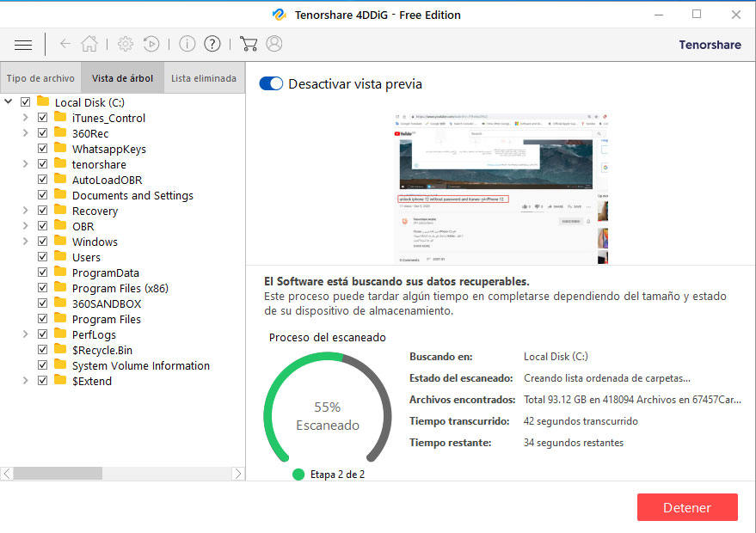Select the Users folder label
Image resolution: width=756 pixels, height=533 pixels.
pos(86,257)
